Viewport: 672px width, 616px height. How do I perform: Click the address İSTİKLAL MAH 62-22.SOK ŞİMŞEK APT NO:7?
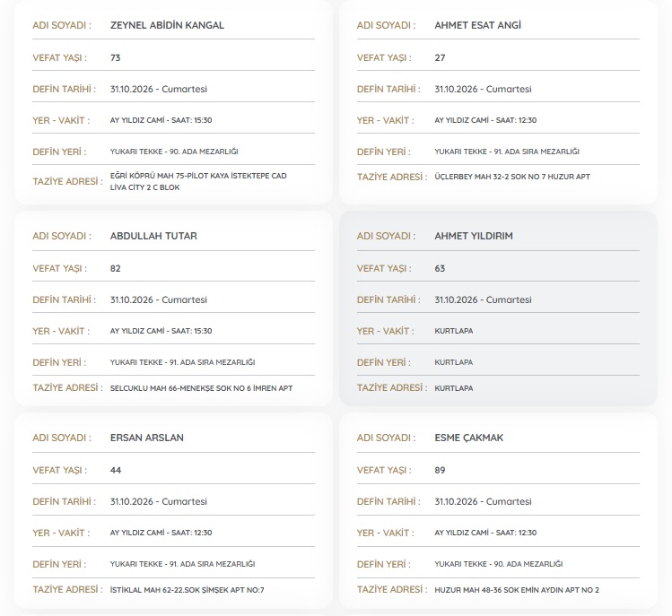[187, 590]
